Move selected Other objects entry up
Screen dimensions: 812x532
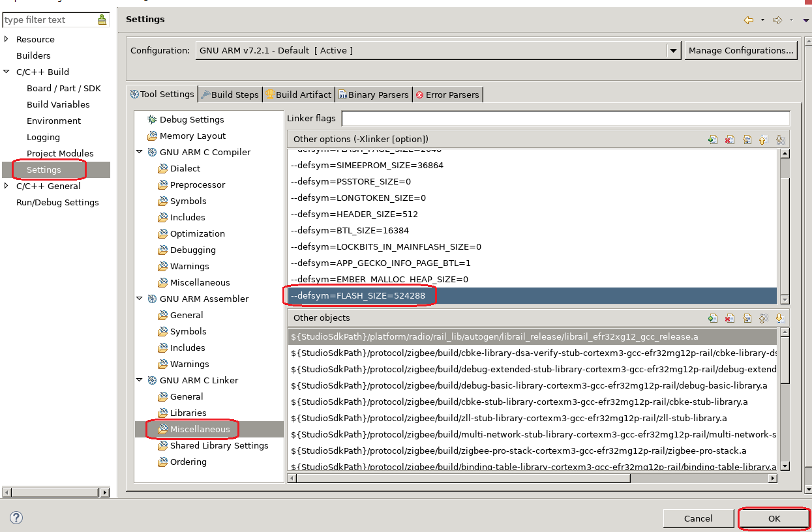click(x=763, y=319)
